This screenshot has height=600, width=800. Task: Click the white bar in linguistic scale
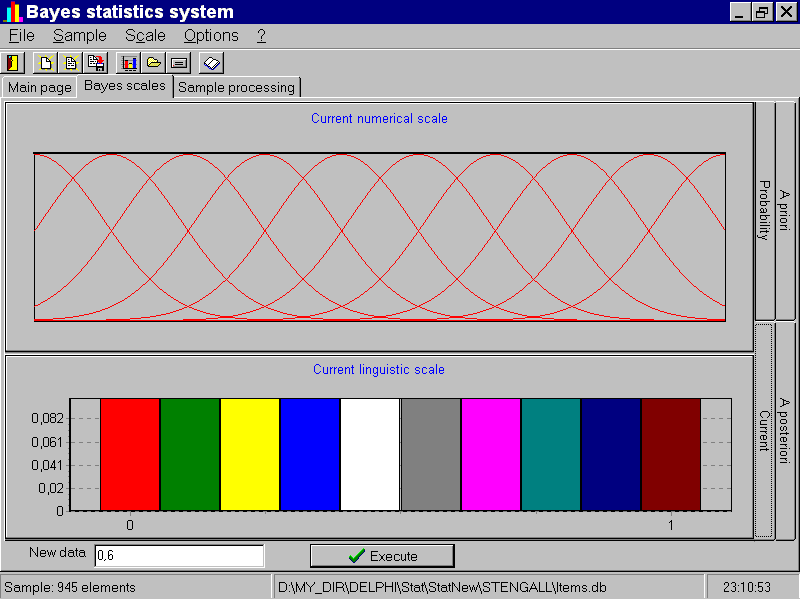click(370, 455)
